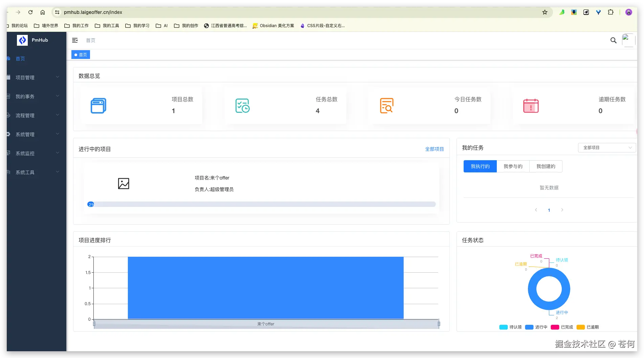Expand 项目管理 sidebar menu
Viewport: 644px width, 358px height.
point(37,78)
